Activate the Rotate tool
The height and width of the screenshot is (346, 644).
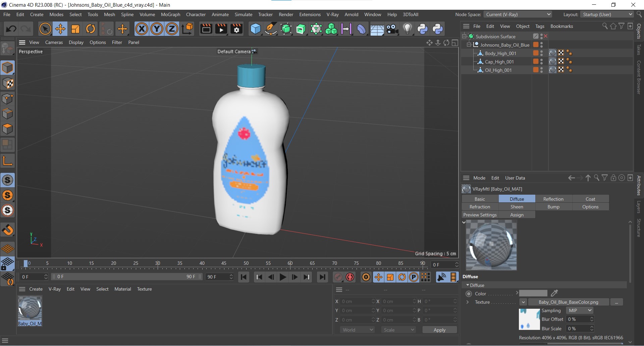point(91,29)
